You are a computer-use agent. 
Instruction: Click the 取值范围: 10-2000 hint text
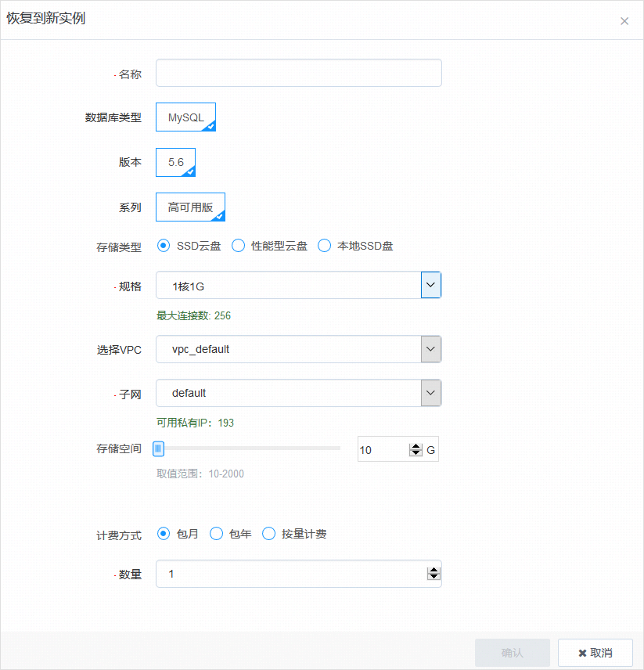tap(200, 474)
